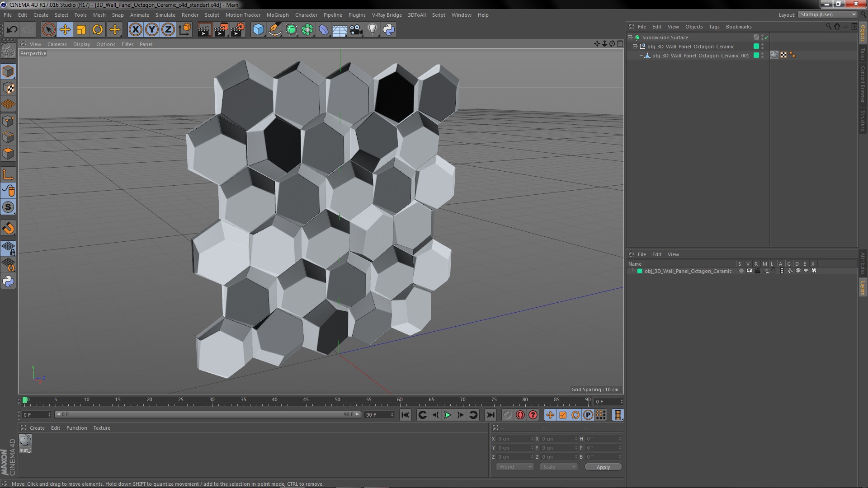The image size is (868, 488).
Task: Adjust the 90 F end frame stepper
Action: (392, 415)
